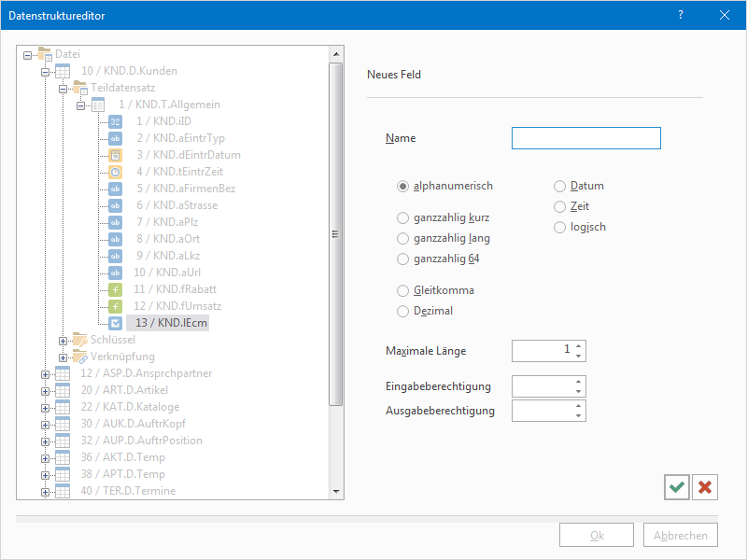This screenshot has width=747, height=560.
Task: Click the integer icon beside KND.iID
Action: [x=115, y=121]
